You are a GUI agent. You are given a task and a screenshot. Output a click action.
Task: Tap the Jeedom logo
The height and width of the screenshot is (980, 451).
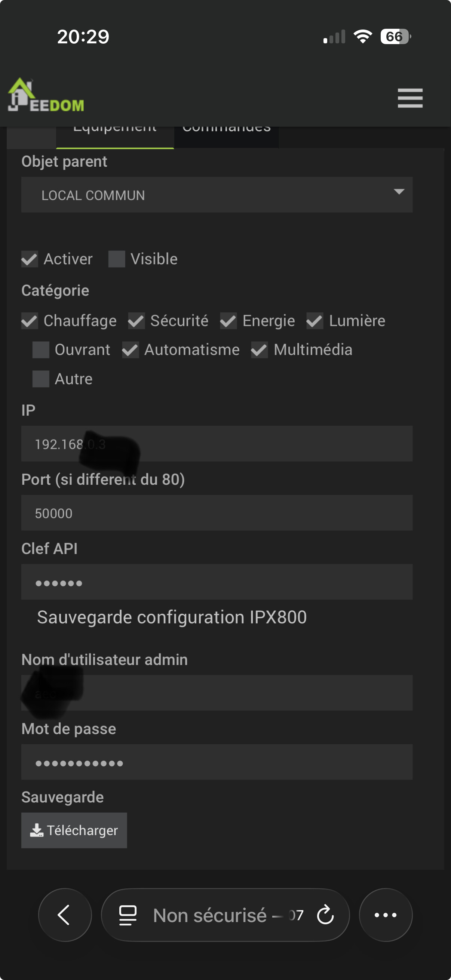(46, 96)
